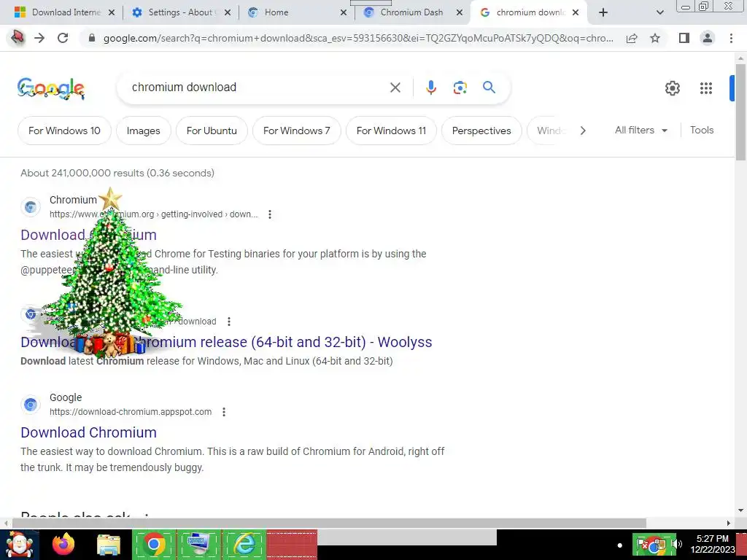Open the Google apps grid
The image size is (747, 560).
[x=706, y=88]
